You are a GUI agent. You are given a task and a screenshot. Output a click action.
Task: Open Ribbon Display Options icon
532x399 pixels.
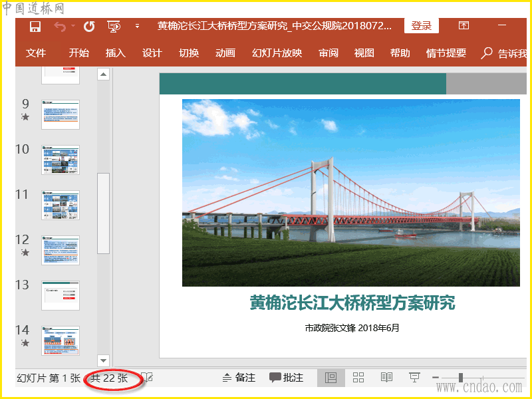point(464,25)
